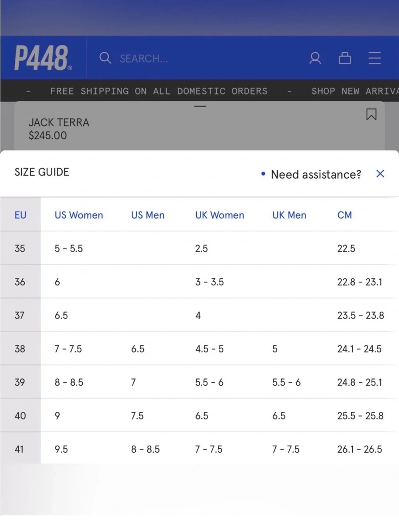
Task: Click the UK Men column header
Action: click(289, 215)
